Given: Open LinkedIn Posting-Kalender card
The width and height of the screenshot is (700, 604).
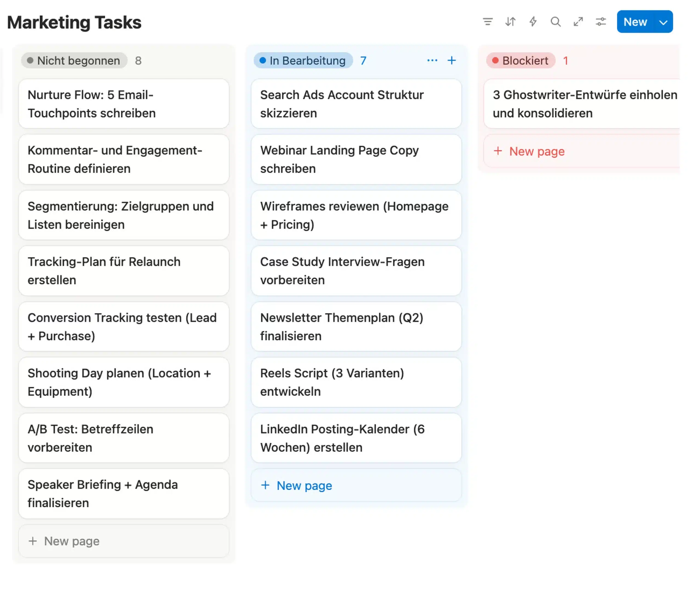Looking at the screenshot, I should pyautogui.click(x=356, y=438).
